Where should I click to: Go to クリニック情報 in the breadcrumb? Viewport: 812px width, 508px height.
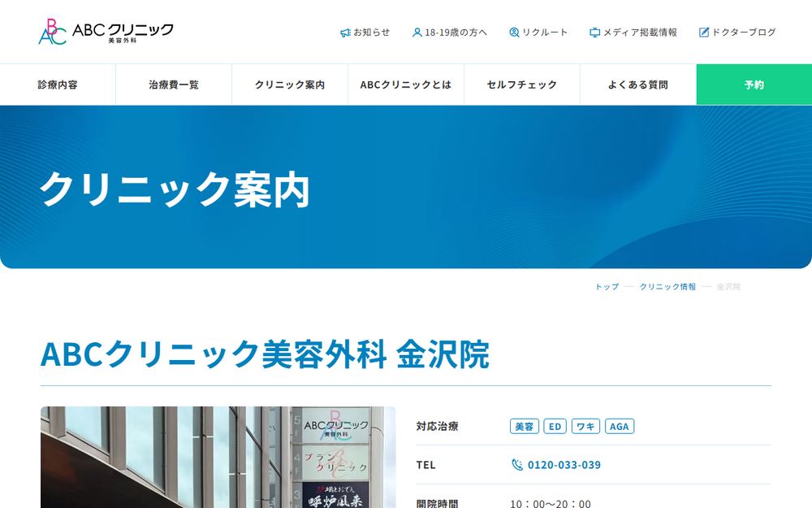pyautogui.click(x=667, y=287)
